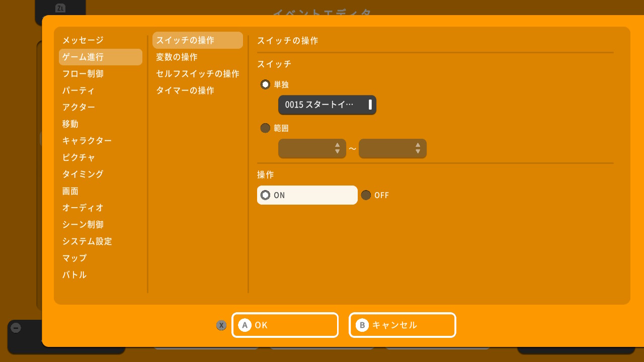The height and width of the screenshot is (362, 644).
Task: Select the パーティ category
Action: coord(101,90)
